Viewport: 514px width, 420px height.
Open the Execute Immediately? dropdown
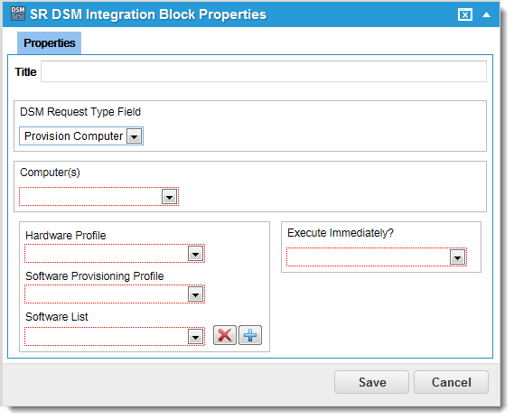pyautogui.click(x=458, y=257)
